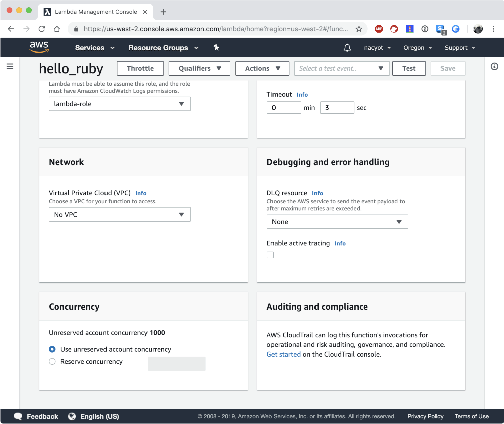This screenshot has height=424, width=504.
Task: Focus the Timeout minutes input field
Action: [x=284, y=108]
